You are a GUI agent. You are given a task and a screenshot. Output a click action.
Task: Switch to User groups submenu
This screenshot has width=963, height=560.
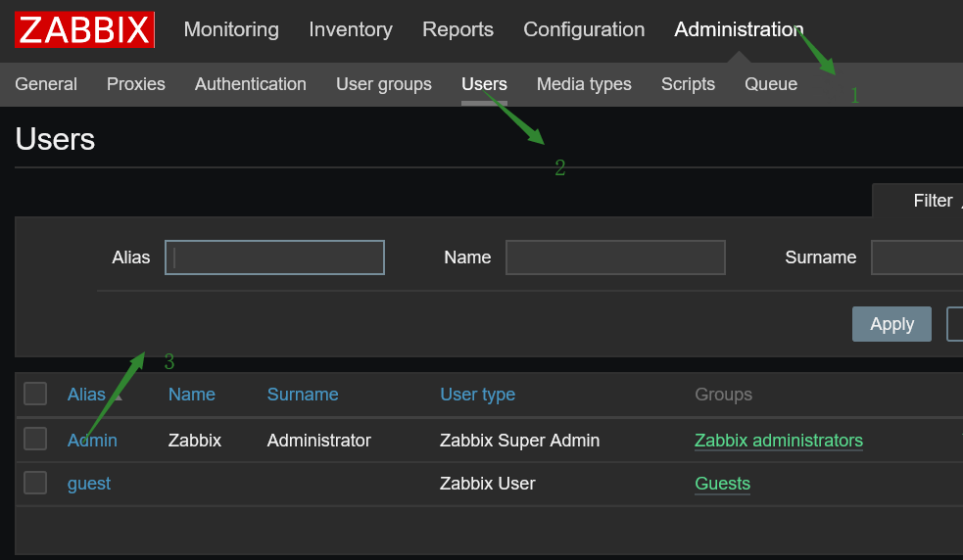[383, 84]
